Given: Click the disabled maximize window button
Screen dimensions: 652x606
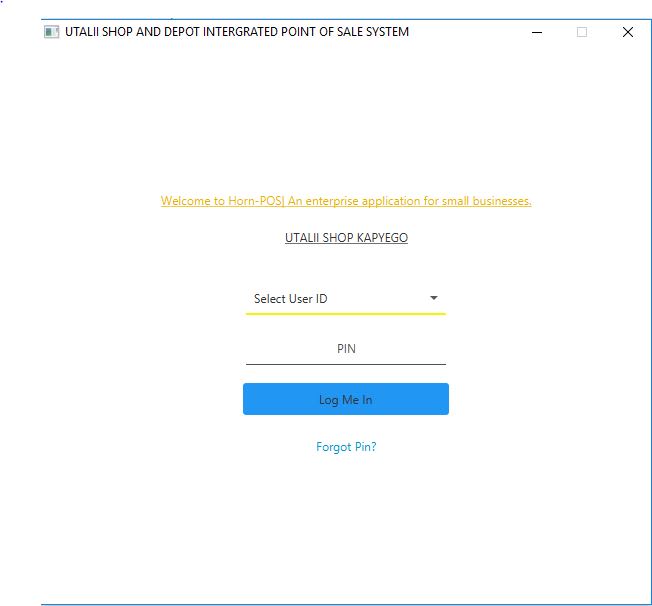Looking at the screenshot, I should (x=582, y=32).
